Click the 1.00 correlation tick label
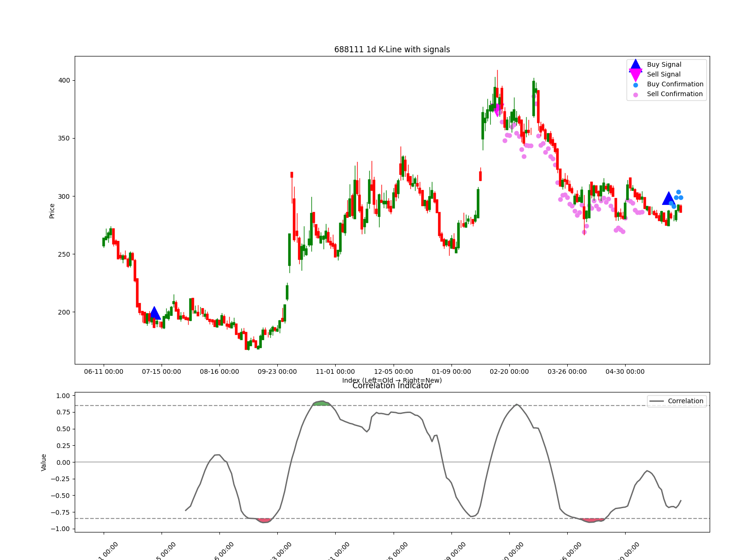This screenshot has height=560, width=747. pyautogui.click(x=63, y=396)
